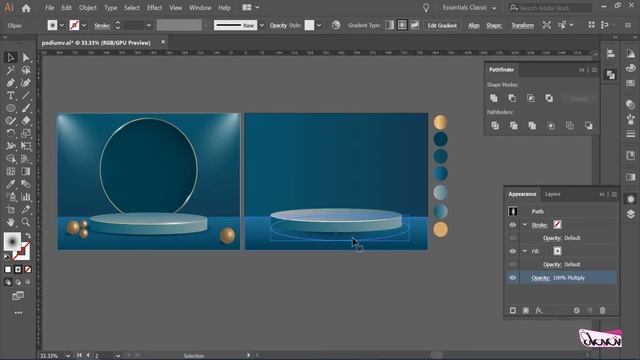Viewport: 640px width, 360px height.
Task: Open the Effect menu
Action: tap(154, 8)
